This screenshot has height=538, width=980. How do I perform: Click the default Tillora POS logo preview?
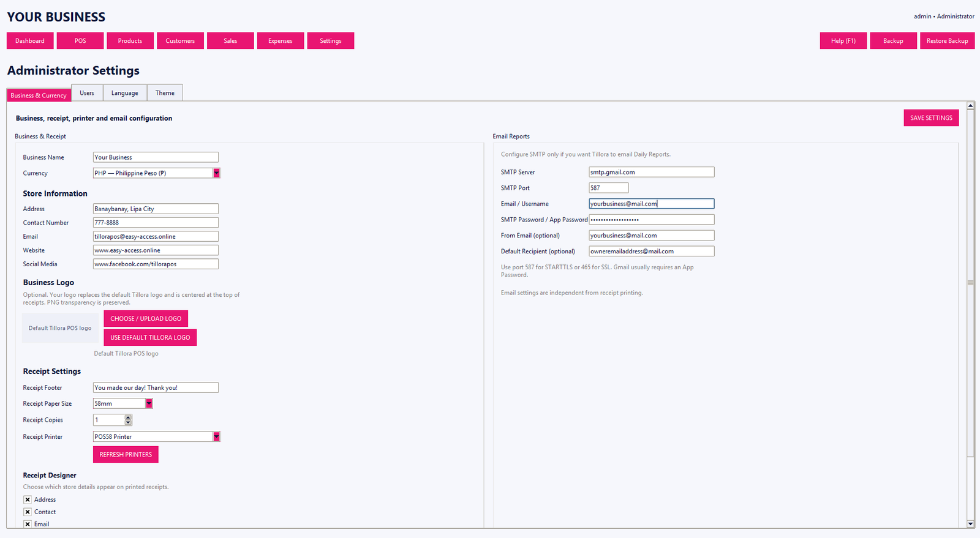[x=60, y=328]
